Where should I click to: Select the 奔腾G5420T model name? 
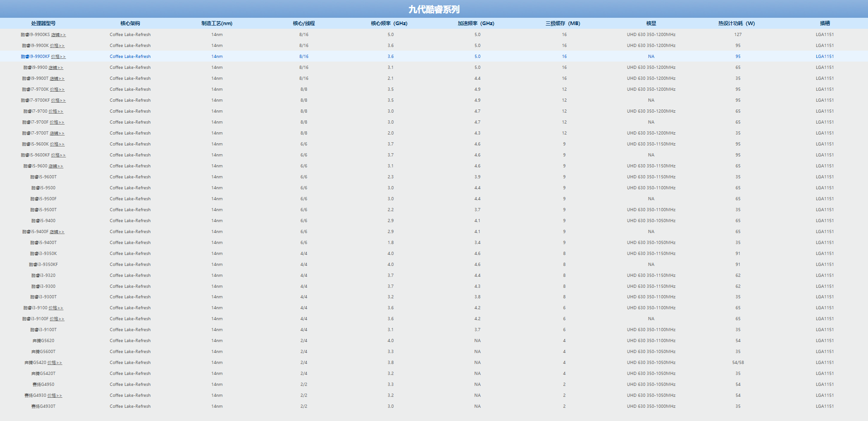click(x=43, y=374)
